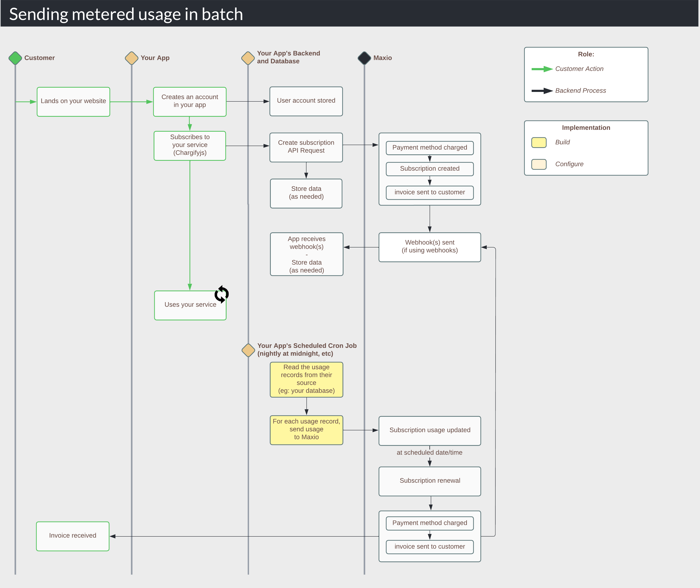Viewport: 700px width, 588px height.
Task: Select the Subscribes to your service box
Action: [190, 146]
